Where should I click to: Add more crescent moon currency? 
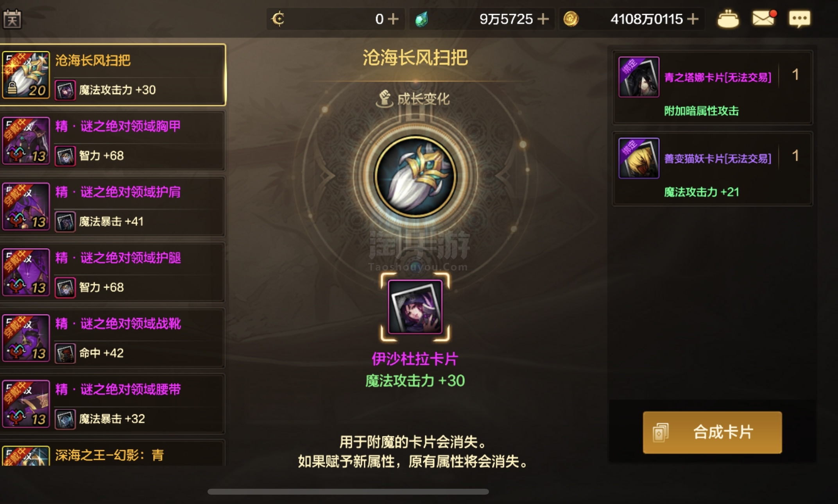click(392, 19)
